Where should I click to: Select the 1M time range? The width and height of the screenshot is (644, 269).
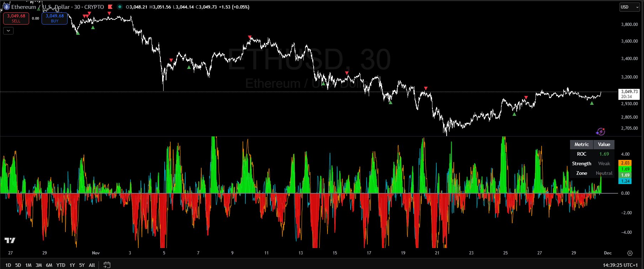[x=28, y=265]
